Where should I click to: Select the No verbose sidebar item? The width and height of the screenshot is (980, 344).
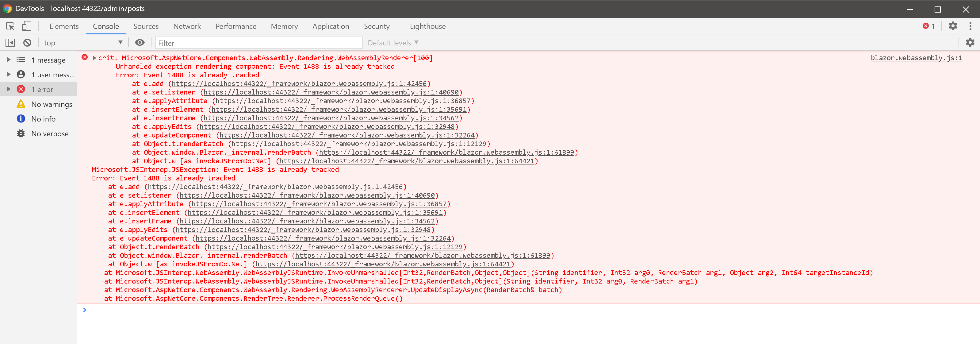click(49, 134)
